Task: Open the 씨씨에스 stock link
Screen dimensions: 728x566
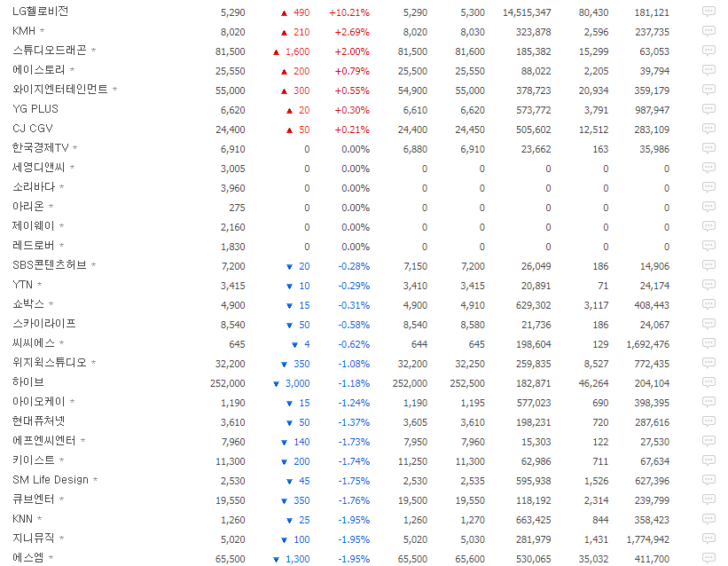Action: coord(34,343)
